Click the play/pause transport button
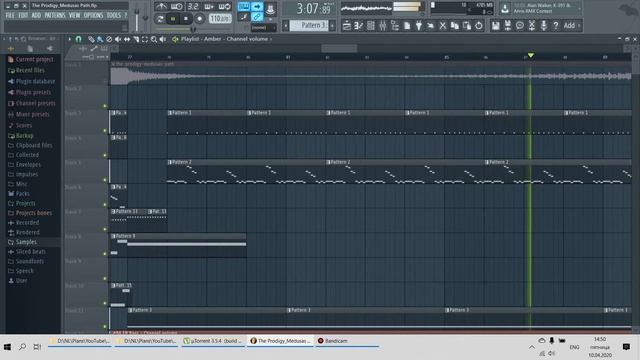 [173, 19]
